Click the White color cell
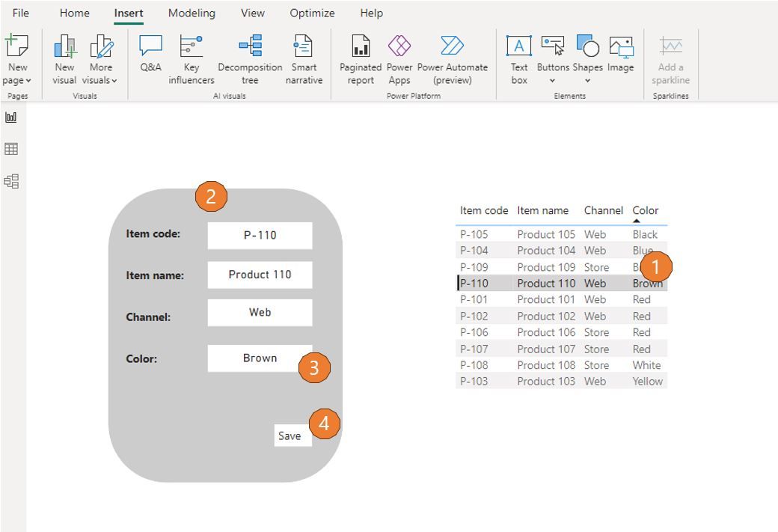This screenshot has height=532, width=778. 646,365
